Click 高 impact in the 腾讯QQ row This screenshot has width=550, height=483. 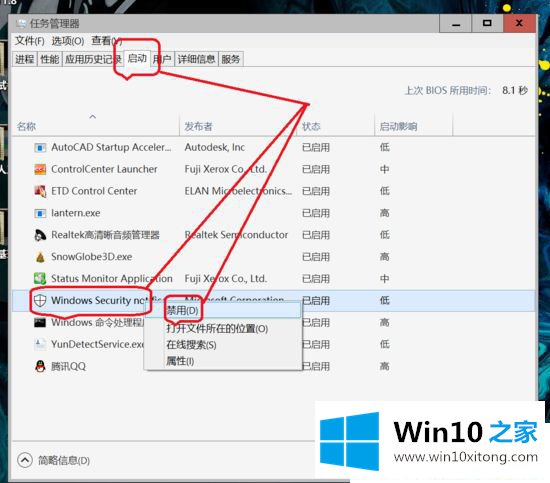pyautogui.click(x=384, y=366)
